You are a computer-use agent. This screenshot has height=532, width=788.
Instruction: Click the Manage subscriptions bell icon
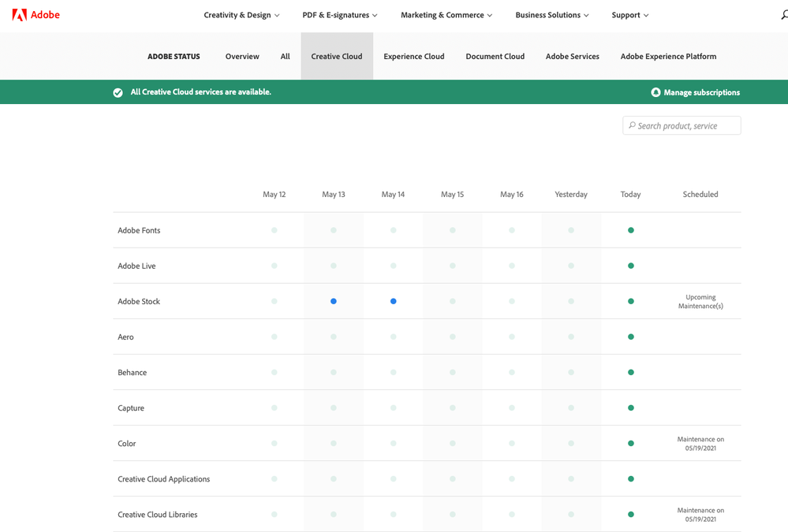pos(655,92)
